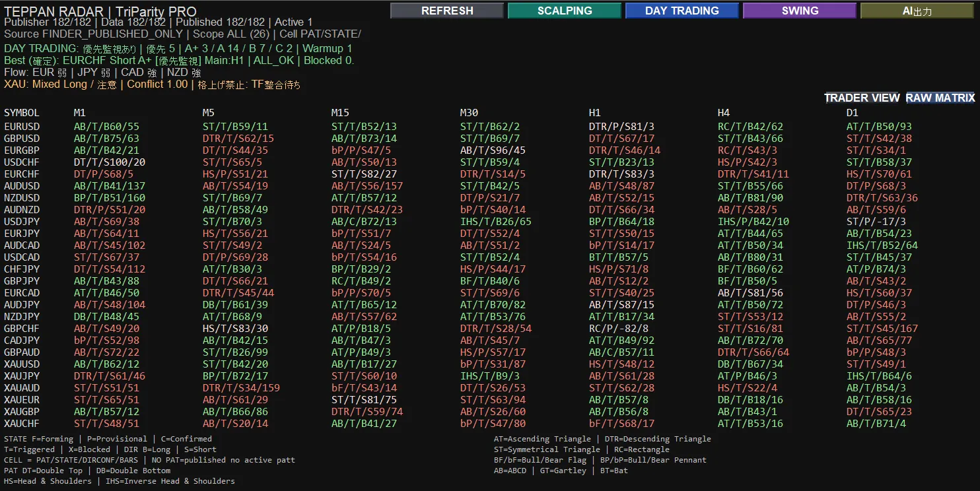Open the AI出力 output button
980x491 pixels.
click(917, 11)
